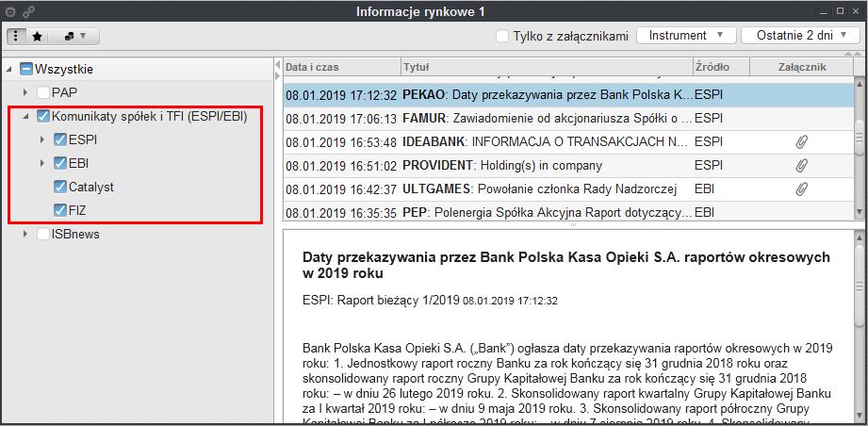Click news list scrollbar up arrow
The height and width of the screenshot is (426, 868).
click(860, 84)
